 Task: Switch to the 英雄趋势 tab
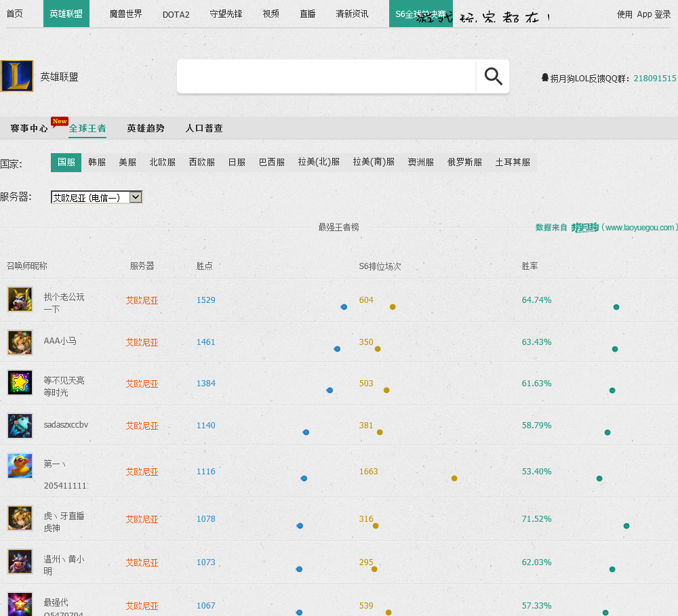pos(146,128)
